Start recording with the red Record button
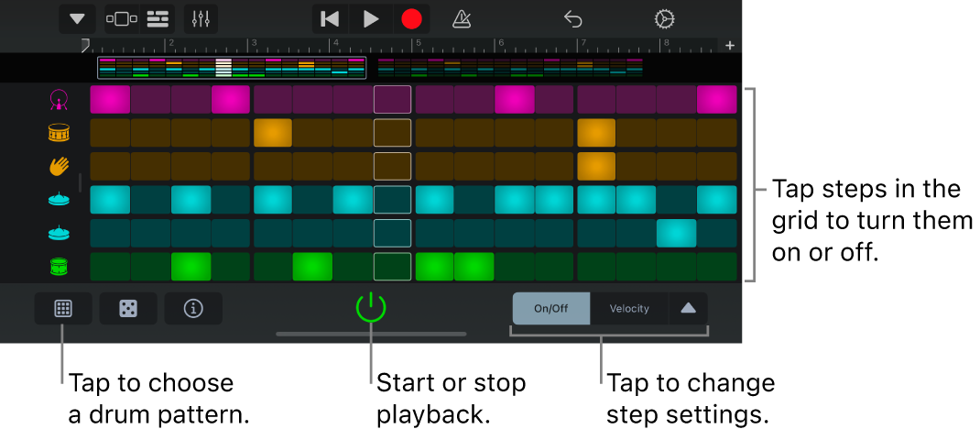Viewport: 980px width, 440px height. coord(411,18)
